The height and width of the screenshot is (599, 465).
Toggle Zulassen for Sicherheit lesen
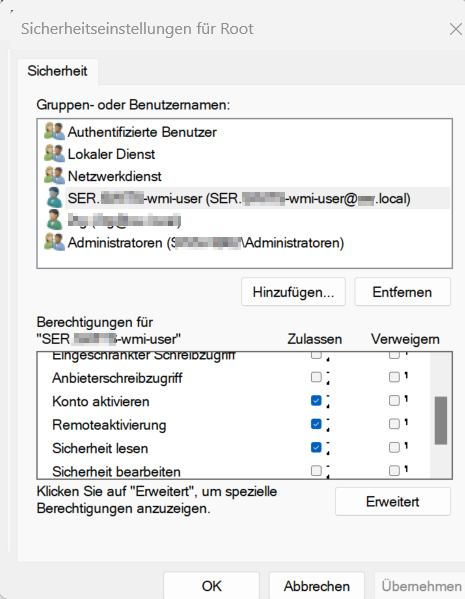pyautogui.click(x=316, y=447)
